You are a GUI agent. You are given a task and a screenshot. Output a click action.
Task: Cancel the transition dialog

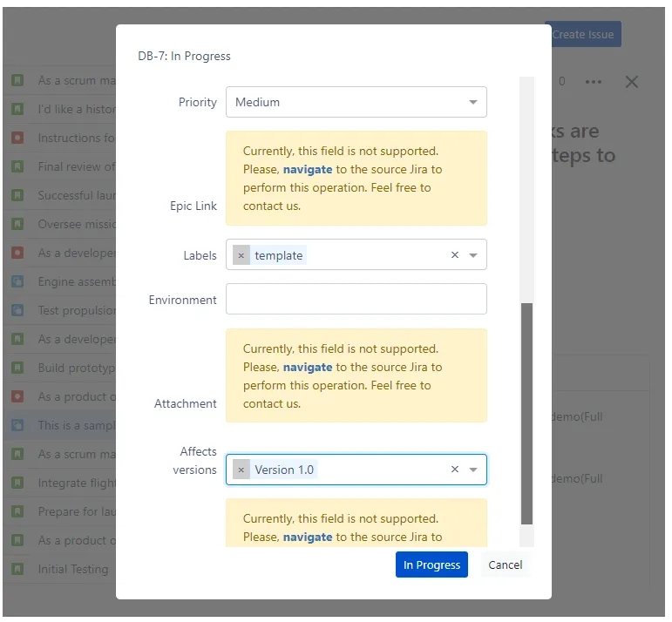click(506, 565)
